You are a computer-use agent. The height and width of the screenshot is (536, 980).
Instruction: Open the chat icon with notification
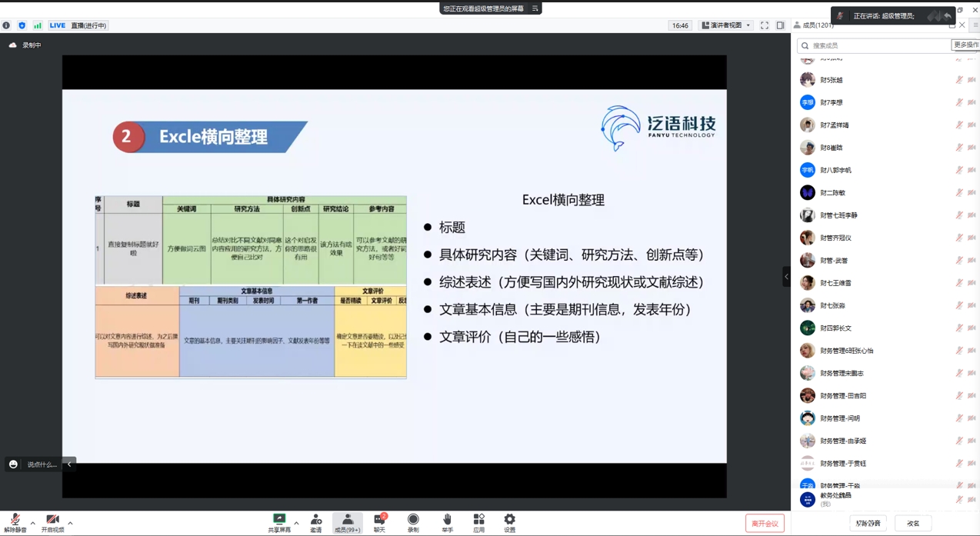(379, 523)
